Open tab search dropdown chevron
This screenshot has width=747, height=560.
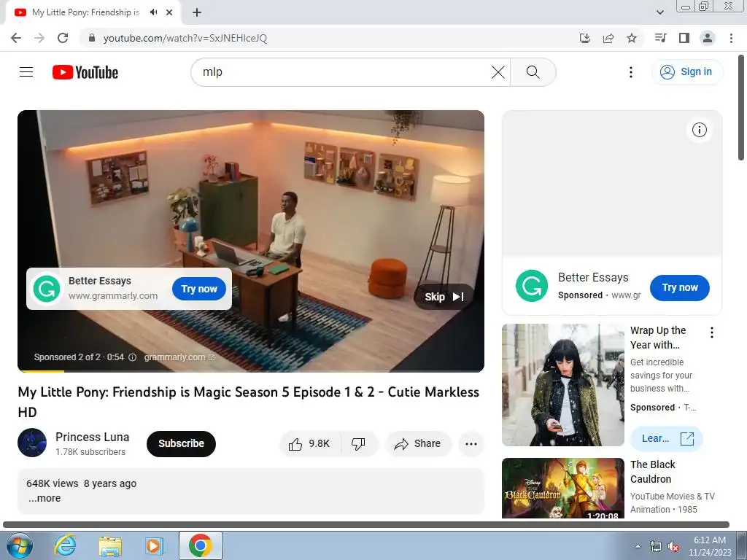click(659, 12)
